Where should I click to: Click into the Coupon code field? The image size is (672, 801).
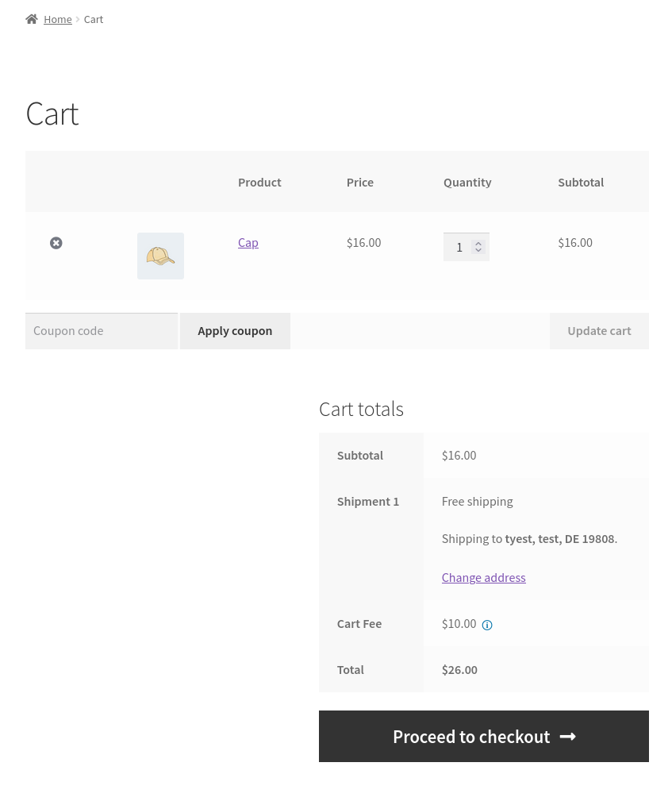pyautogui.click(x=102, y=331)
